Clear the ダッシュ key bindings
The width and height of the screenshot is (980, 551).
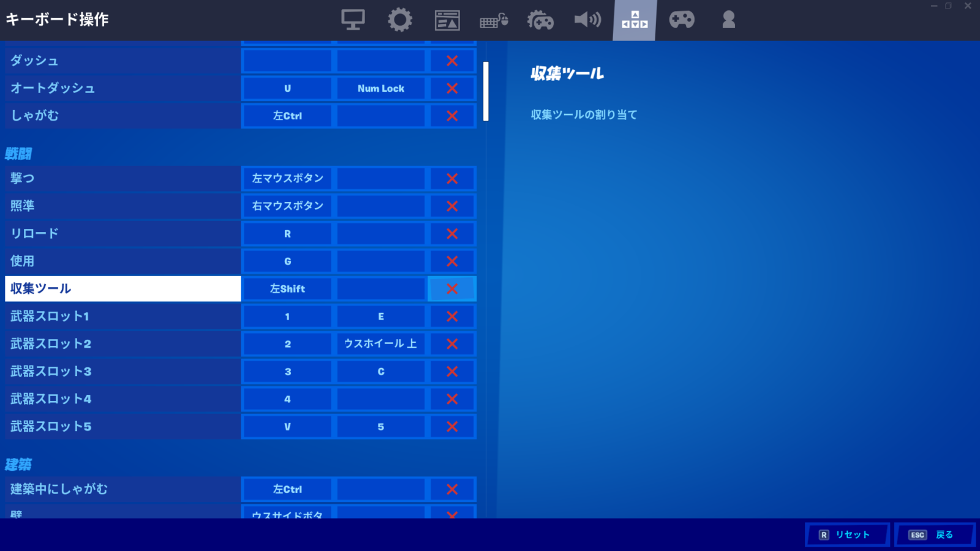(x=452, y=61)
